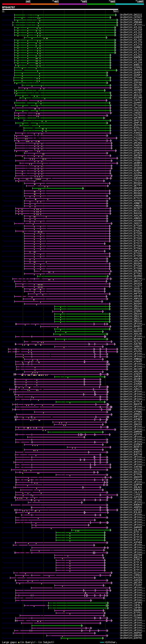The image size is (146, 644).
Task: Open the UniRef100_Q871K9 hit
Action: tap(131, 349)
